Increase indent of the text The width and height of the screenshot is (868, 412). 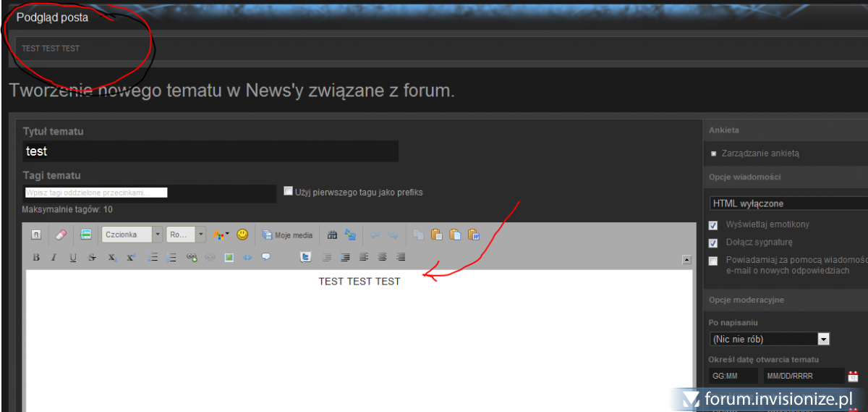(345, 257)
